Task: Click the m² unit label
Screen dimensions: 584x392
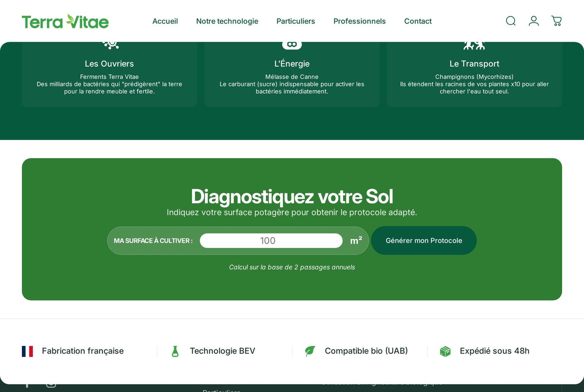Action: tap(356, 240)
